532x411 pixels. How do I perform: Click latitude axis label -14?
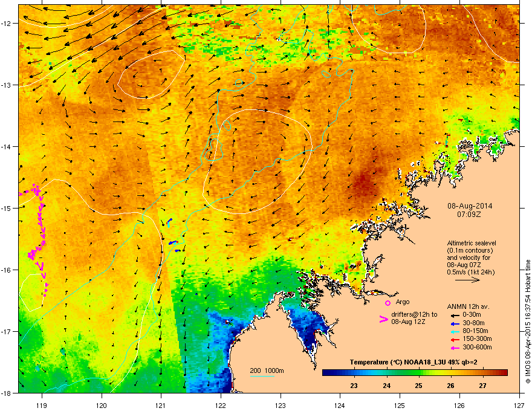coord(6,146)
